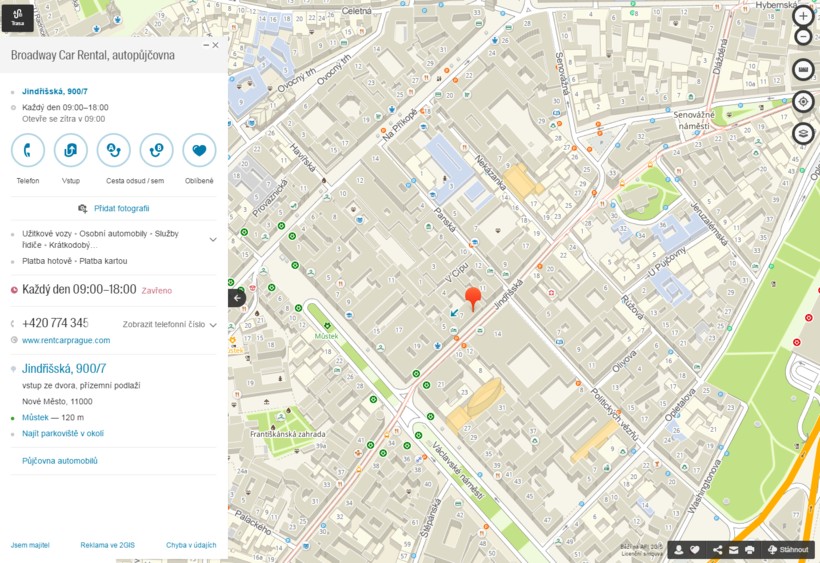820x563 pixels.
Task: Click the Každý den 09:00–18:00 hours heading
Action: [79, 290]
